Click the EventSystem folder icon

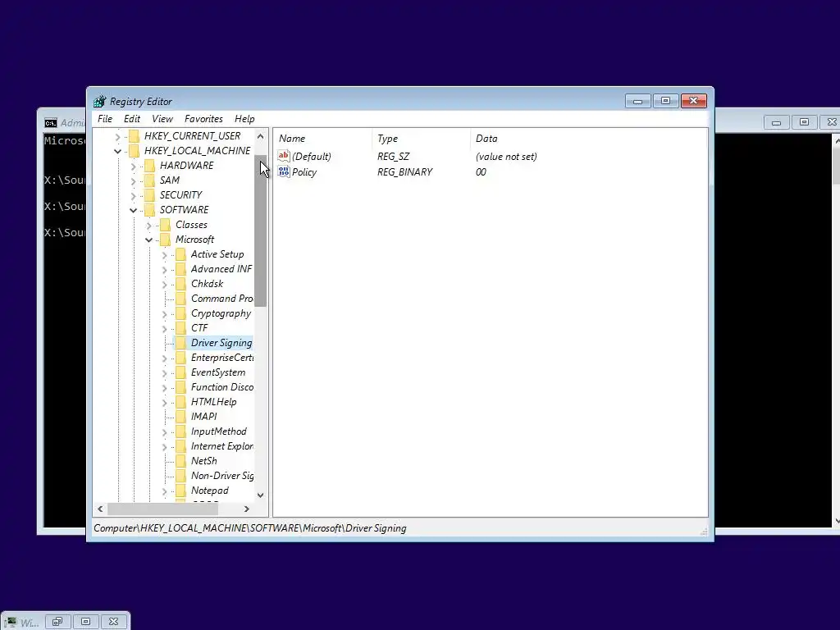(181, 372)
